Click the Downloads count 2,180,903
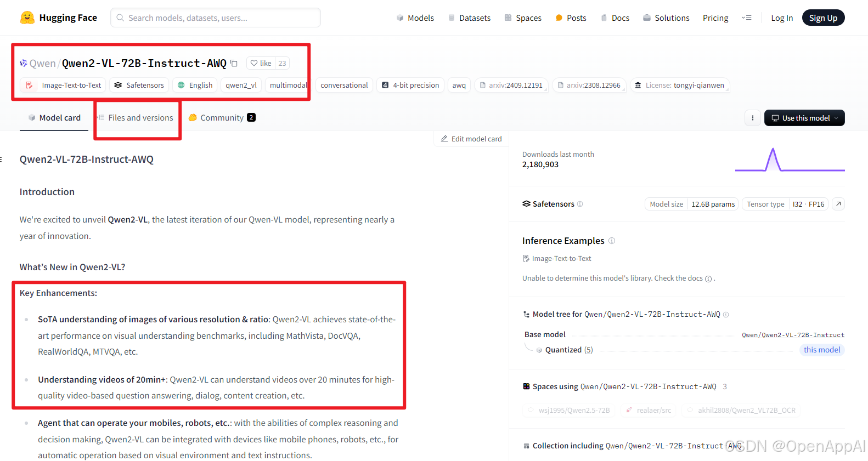868x461 pixels. click(540, 164)
